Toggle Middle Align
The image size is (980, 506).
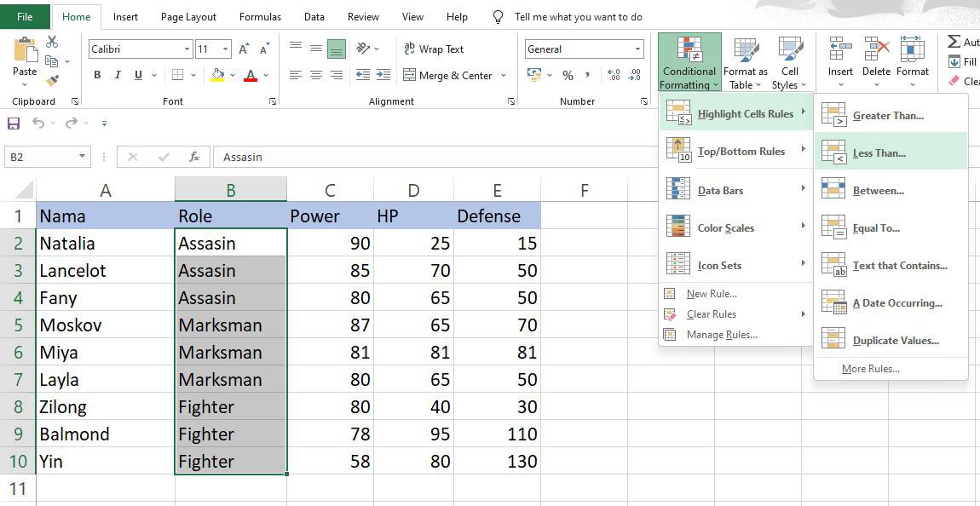316,49
